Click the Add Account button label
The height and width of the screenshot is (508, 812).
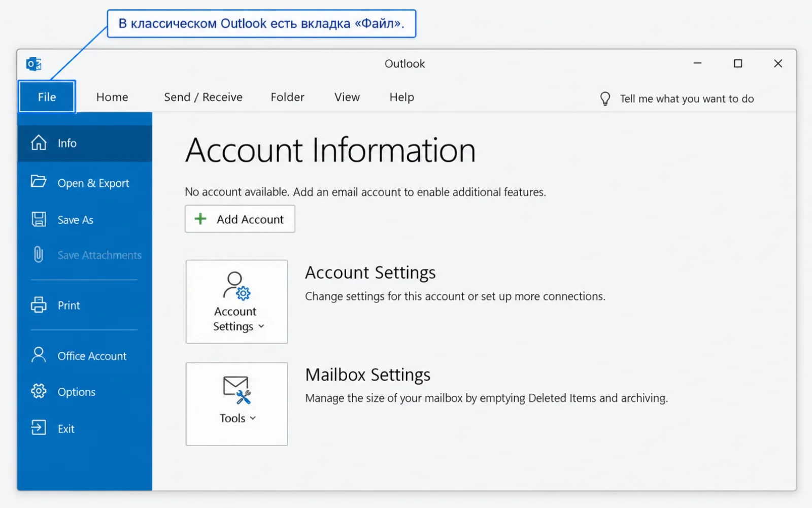click(250, 219)
